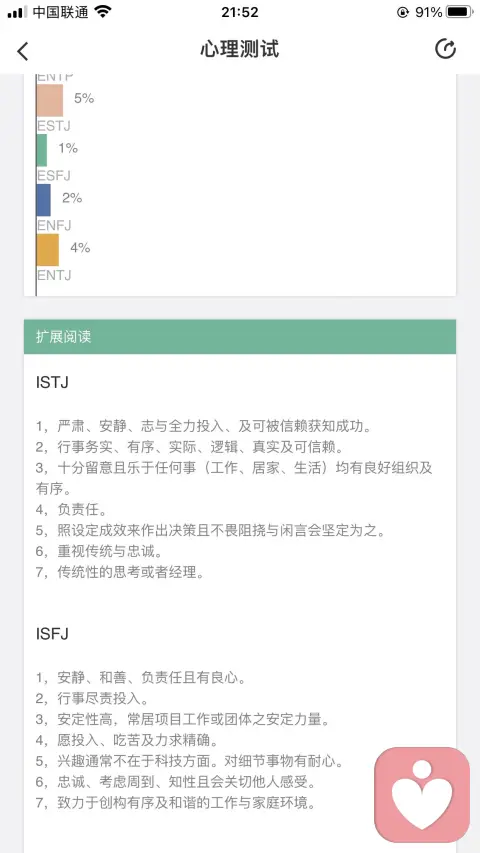Tap the ISTJ heading
This screenshot has height=853, width=480.
[x=52, y=382]
